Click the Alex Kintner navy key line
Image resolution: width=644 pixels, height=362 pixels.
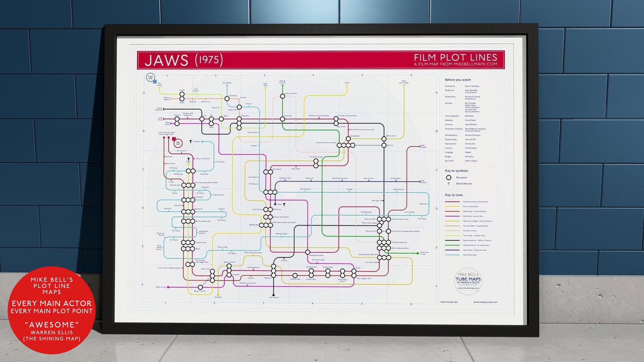[452, 250]
